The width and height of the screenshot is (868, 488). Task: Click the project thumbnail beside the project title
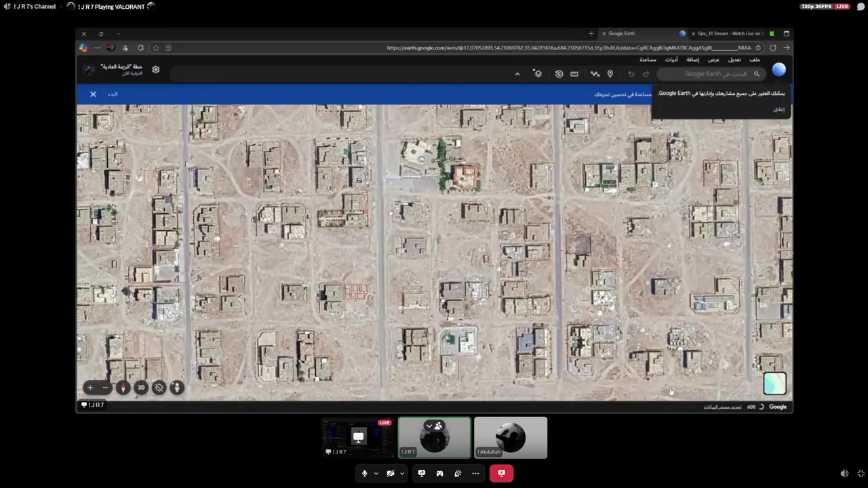pyautogui.click(x=89, y=70)
